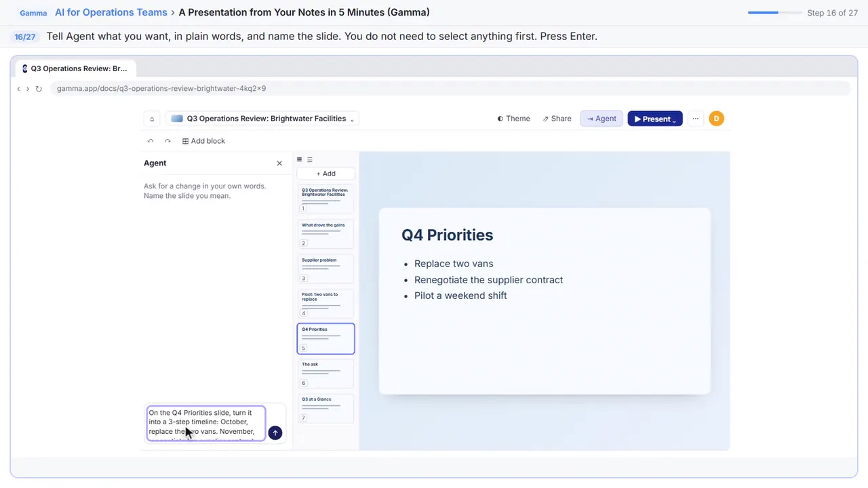This screenshot has width=868, height=488.
Task: Open the Share dialog
Action: coord(557,119)
